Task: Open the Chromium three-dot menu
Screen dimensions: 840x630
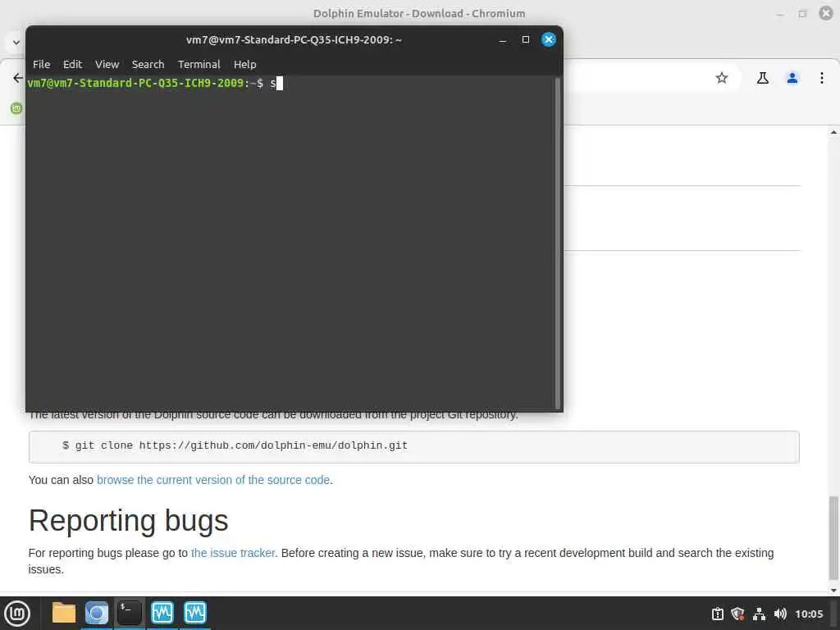Action: 821,78
